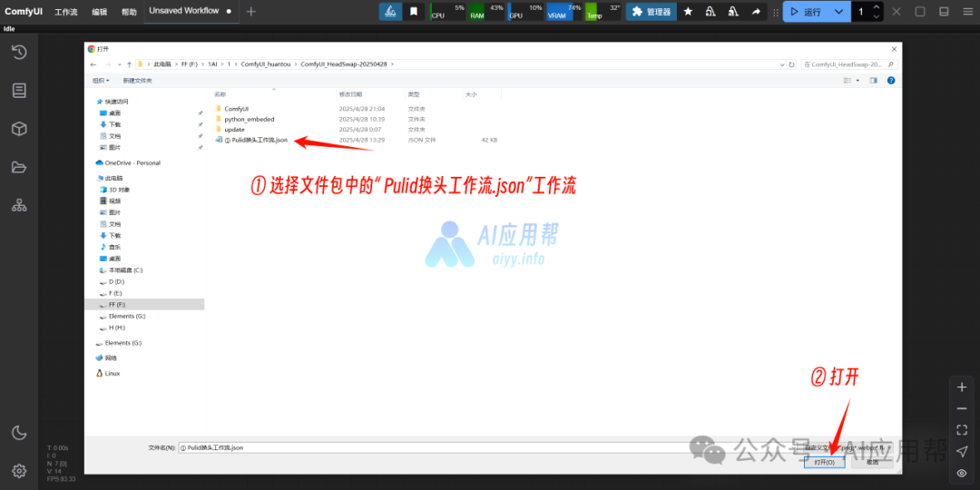The image size is (980, 490).
Task: Click the 文件名 input field
Action: (487, 447)
